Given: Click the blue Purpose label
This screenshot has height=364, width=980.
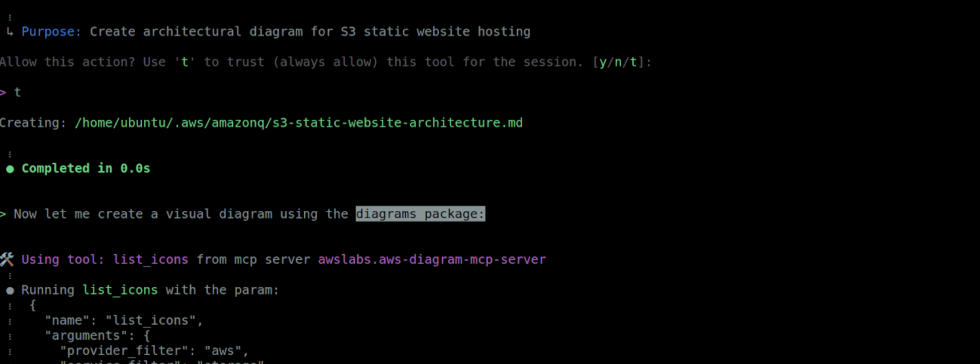Looking at the screenshot, I should pos(51,32).
